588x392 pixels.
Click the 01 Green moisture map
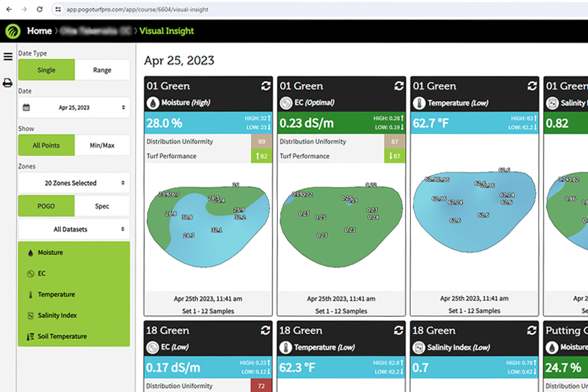pos(208,217)
